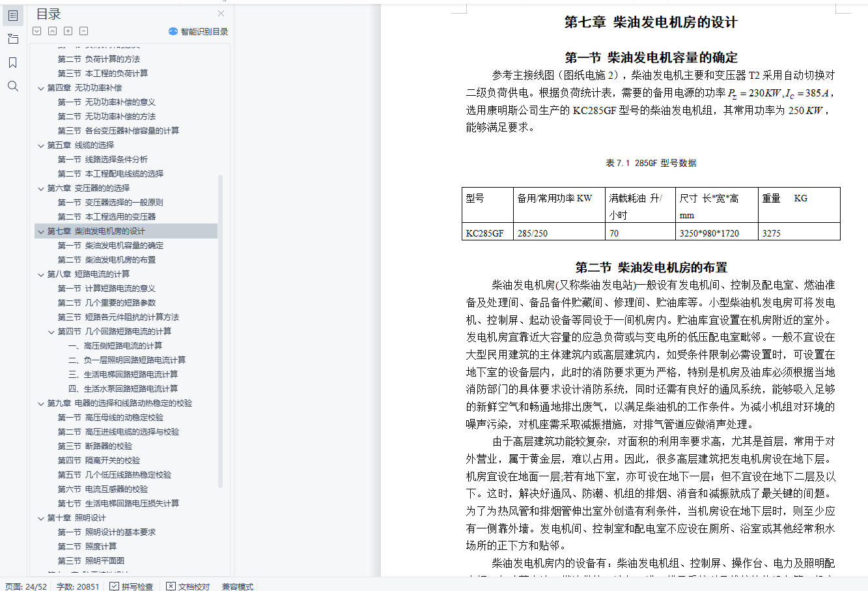Screen dimensions: 868x591
Task: Click heading 第七章 柴油发电机房的设计 in document
Action: click(651, 22)
